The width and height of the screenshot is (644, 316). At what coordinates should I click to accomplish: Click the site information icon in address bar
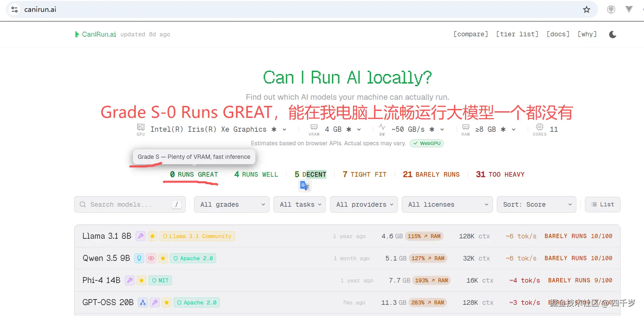[15, 10]
